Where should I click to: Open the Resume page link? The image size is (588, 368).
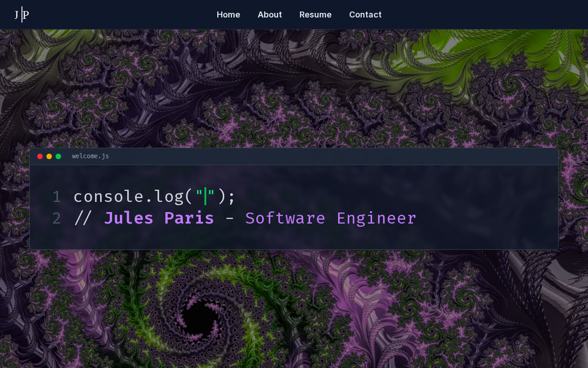(315, 15)
